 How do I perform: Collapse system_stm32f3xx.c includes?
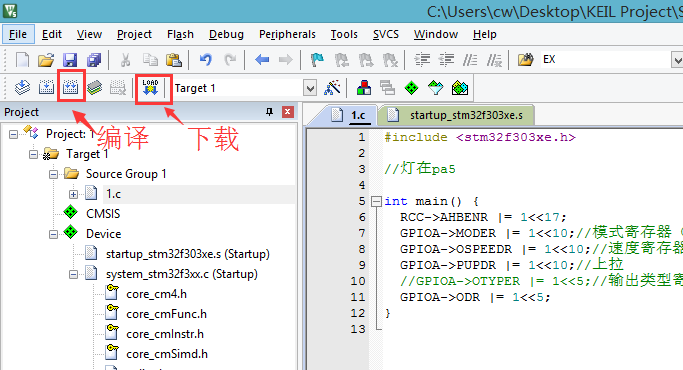click(73, 275)
